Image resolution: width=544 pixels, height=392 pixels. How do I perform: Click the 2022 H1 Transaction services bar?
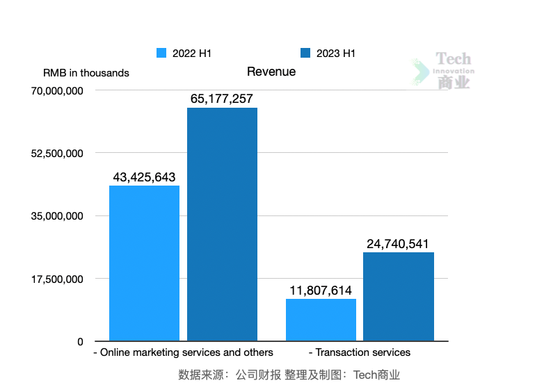tap(321, 320)
